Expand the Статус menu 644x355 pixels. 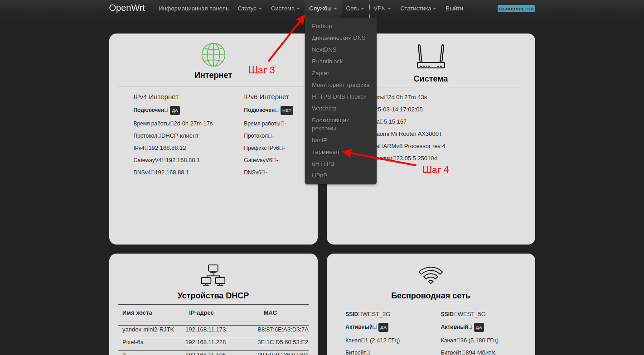click(x=250, y=8)
